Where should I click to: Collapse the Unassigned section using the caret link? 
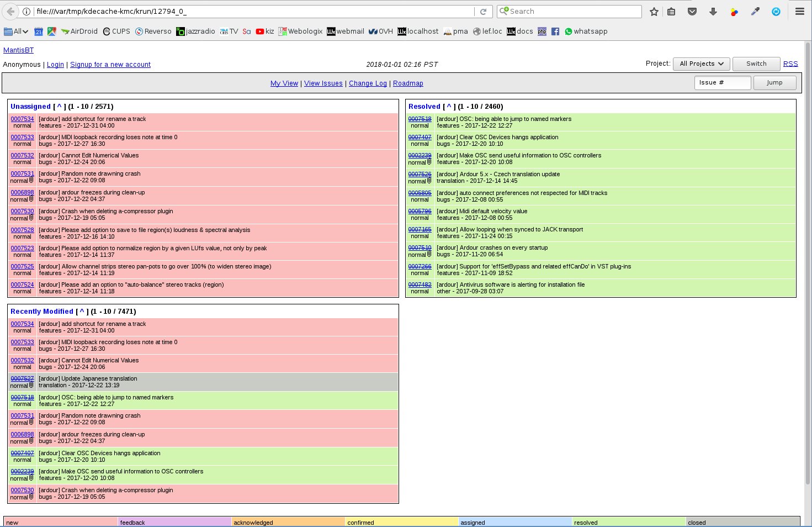pos(59,107)
